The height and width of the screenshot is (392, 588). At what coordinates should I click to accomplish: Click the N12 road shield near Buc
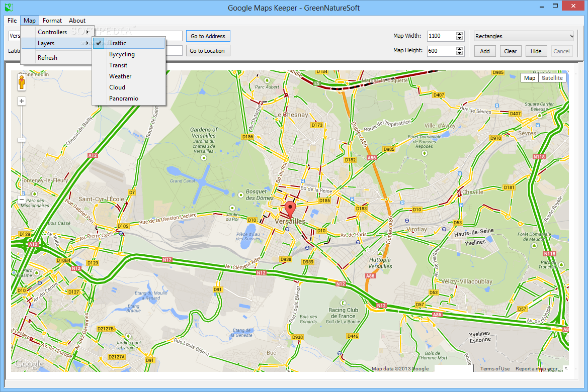tap(262, 273)
